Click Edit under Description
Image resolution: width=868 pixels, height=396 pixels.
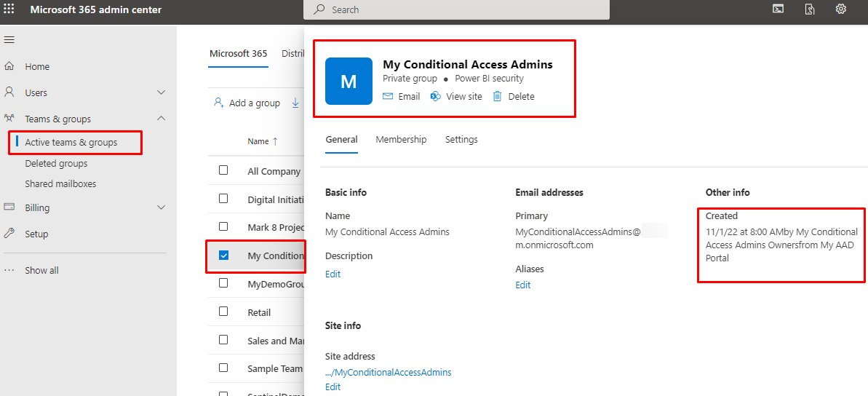coord(333,274)
